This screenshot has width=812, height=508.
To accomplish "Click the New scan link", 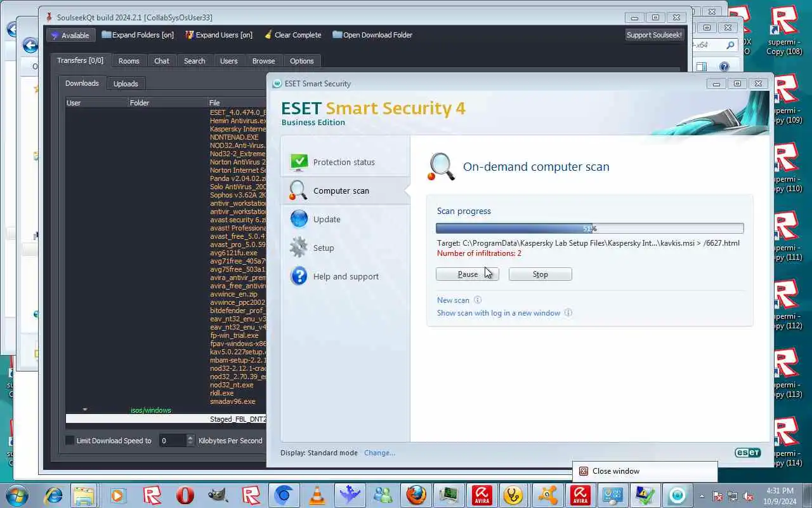I will point(453,300).
